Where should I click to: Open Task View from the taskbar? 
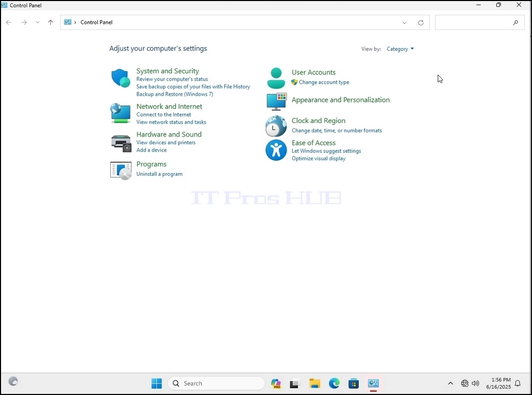coord(294,384)
